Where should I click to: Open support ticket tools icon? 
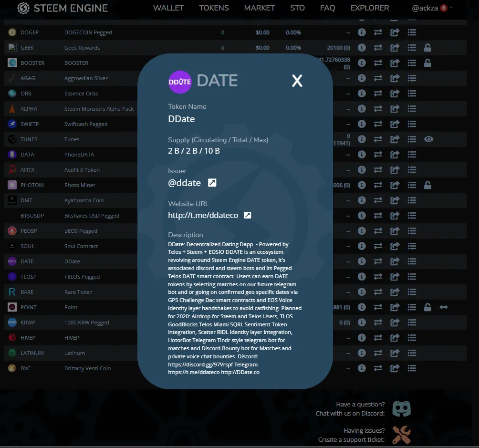(401, 435)
